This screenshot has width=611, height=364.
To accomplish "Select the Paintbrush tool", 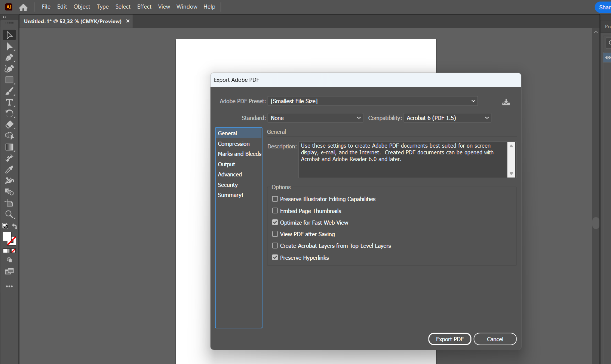I will (x=9, y=91).
